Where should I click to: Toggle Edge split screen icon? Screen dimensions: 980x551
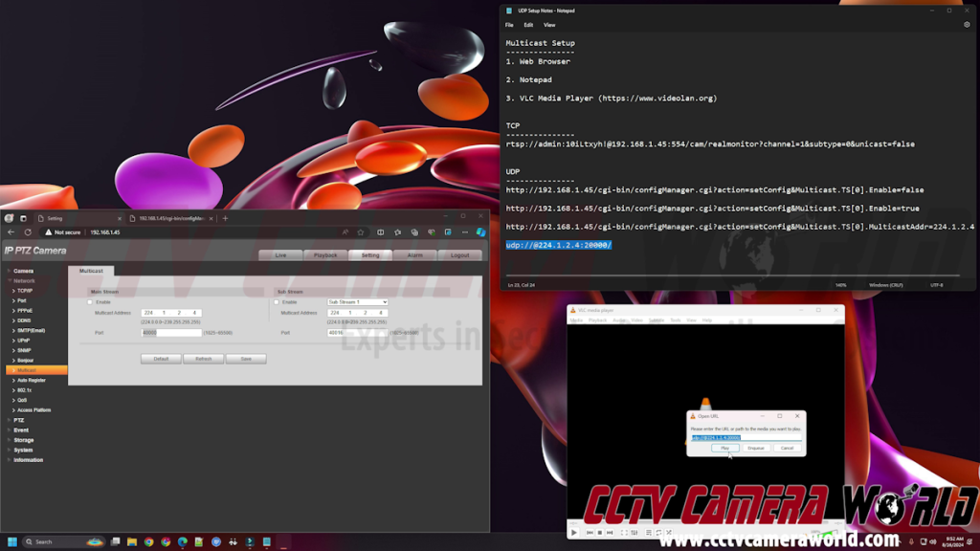(x=381, y=232)
